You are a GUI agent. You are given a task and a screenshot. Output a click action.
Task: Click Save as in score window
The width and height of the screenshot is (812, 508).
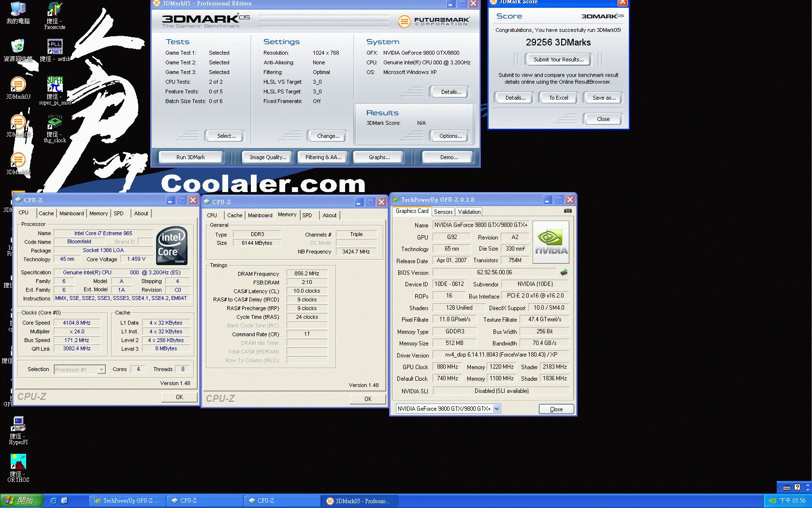[602, 98]
